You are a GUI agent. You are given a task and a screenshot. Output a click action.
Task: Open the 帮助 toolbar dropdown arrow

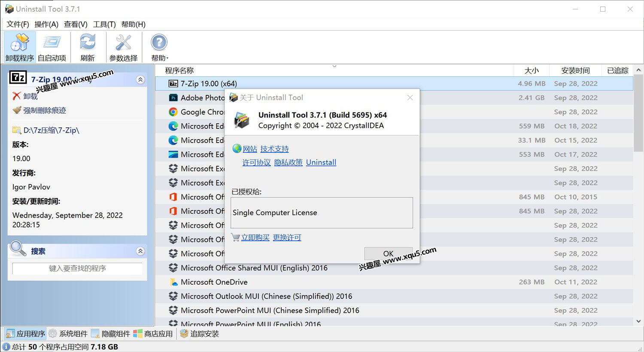(167, 58)
